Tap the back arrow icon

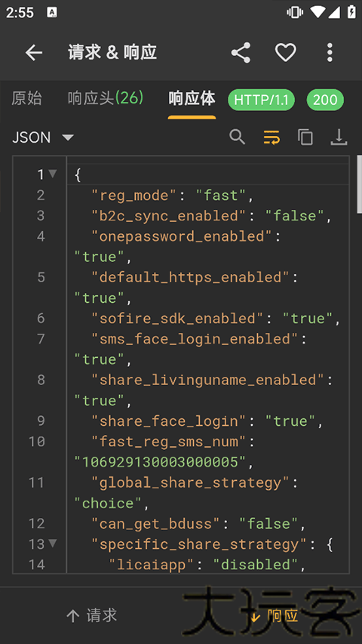point(34,53)
